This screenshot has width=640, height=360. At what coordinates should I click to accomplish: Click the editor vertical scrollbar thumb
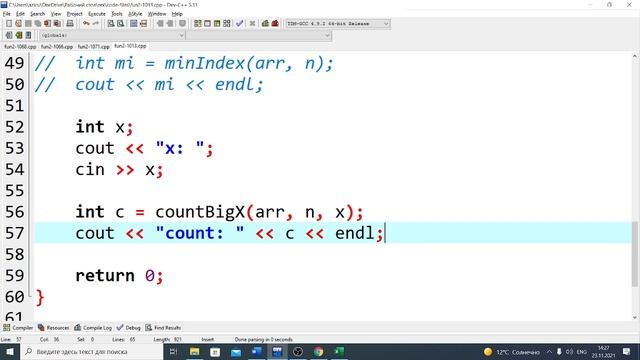(x=635, y=254)
